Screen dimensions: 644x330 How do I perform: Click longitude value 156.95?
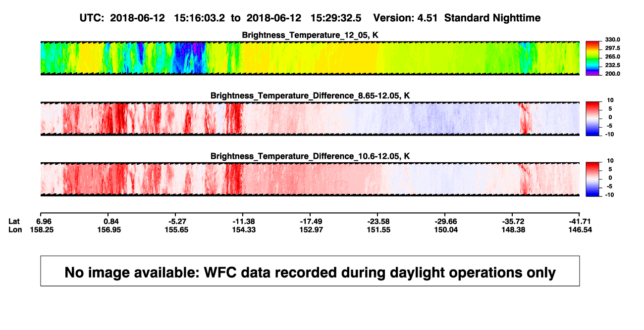tap(109, 230)
